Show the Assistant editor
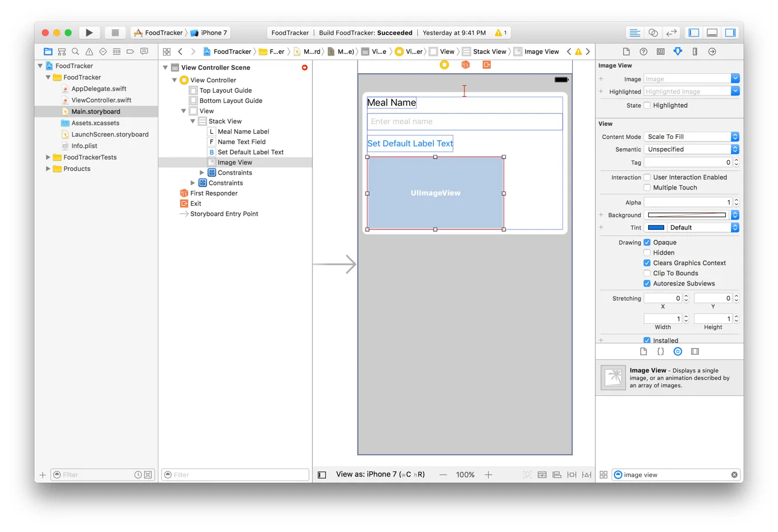 click(x=653, y=33)
